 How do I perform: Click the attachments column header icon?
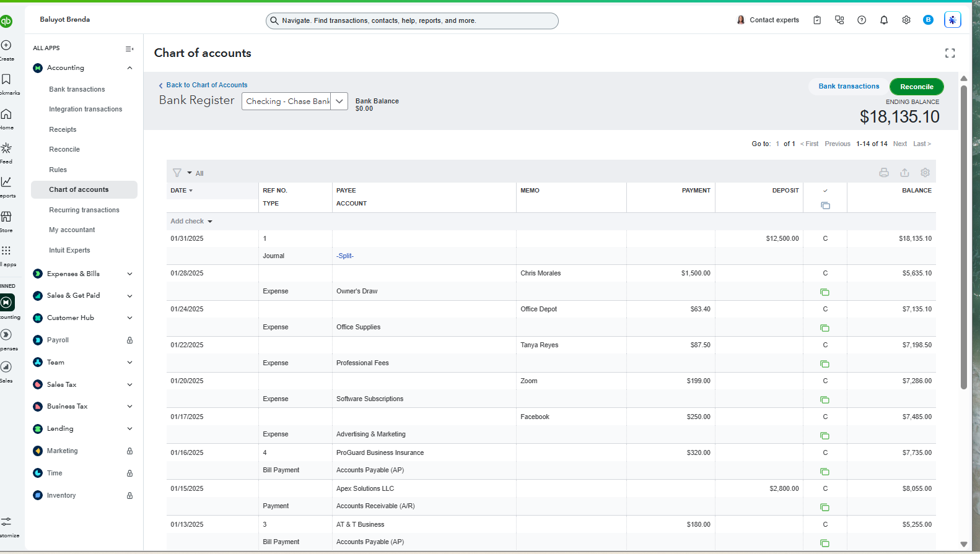pos(825,206)
